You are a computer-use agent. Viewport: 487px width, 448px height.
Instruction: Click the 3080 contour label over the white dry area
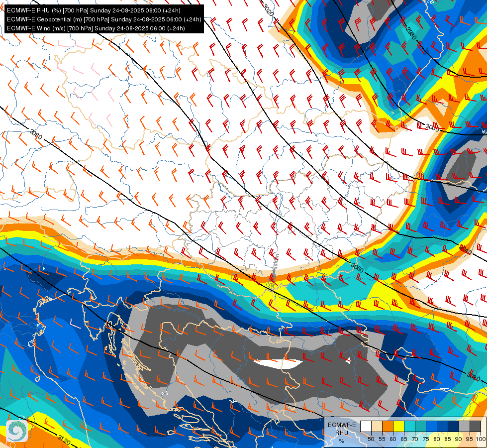(36, 134)
